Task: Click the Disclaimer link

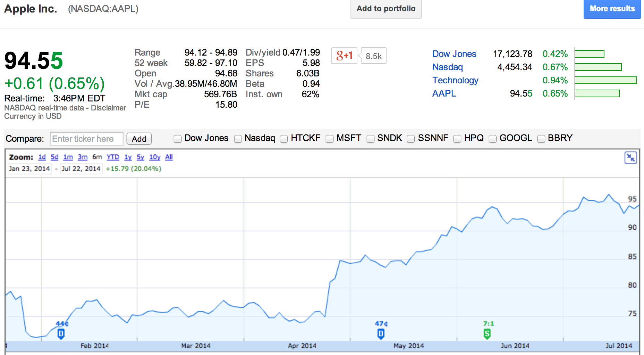Action: coord(109,108)
